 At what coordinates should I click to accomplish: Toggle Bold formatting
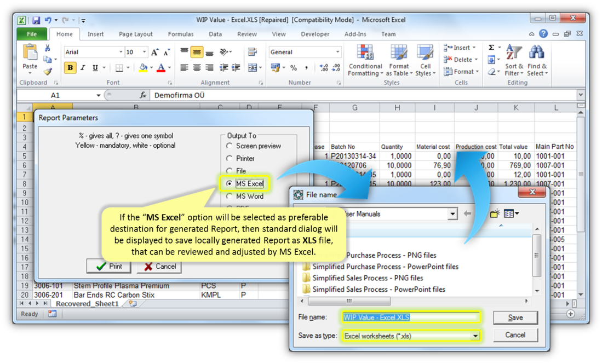click(x=70, y=68)
